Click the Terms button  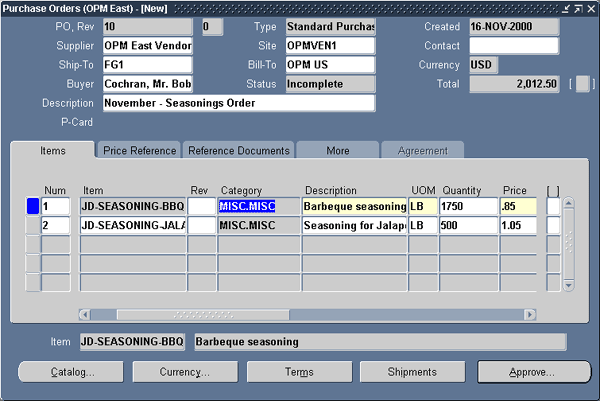299,372
